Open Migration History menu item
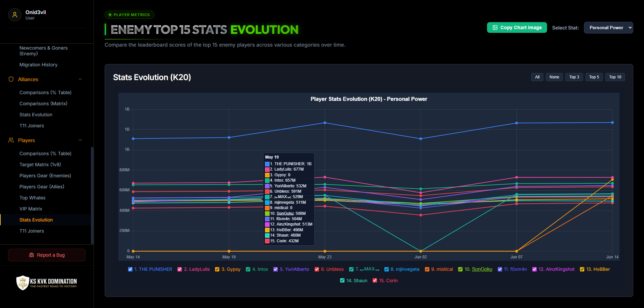 click(x=39, y=65)
